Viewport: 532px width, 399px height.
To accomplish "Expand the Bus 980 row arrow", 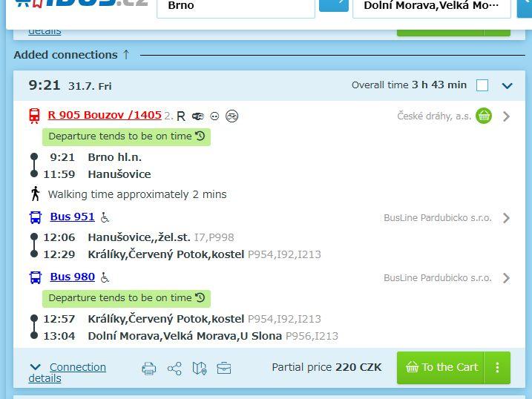I will point(506,278).
